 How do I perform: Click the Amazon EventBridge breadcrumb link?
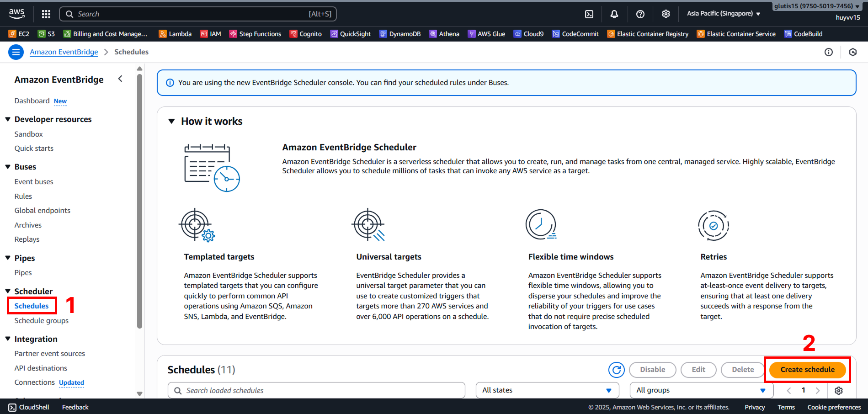(x=64, y=52)
